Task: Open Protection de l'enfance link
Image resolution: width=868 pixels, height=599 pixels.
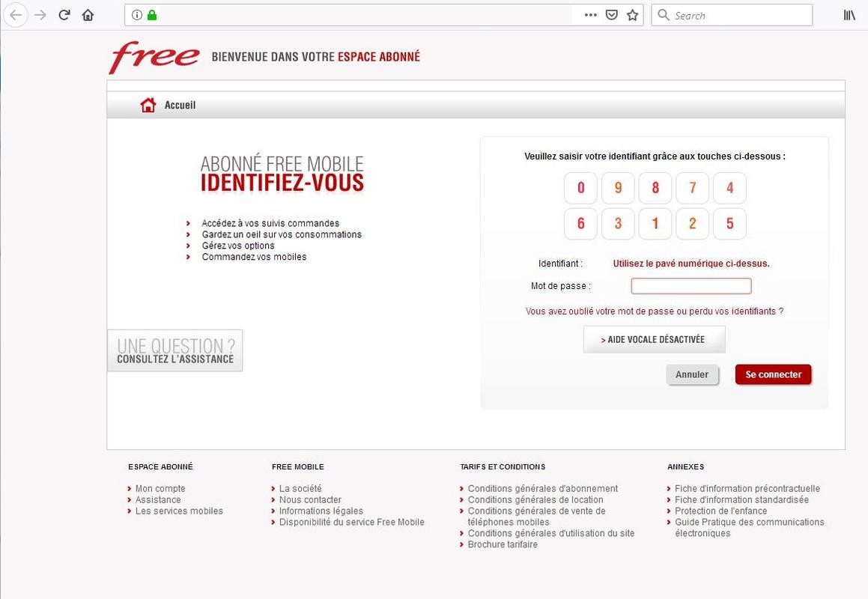Action: click(x=720, y=511)
